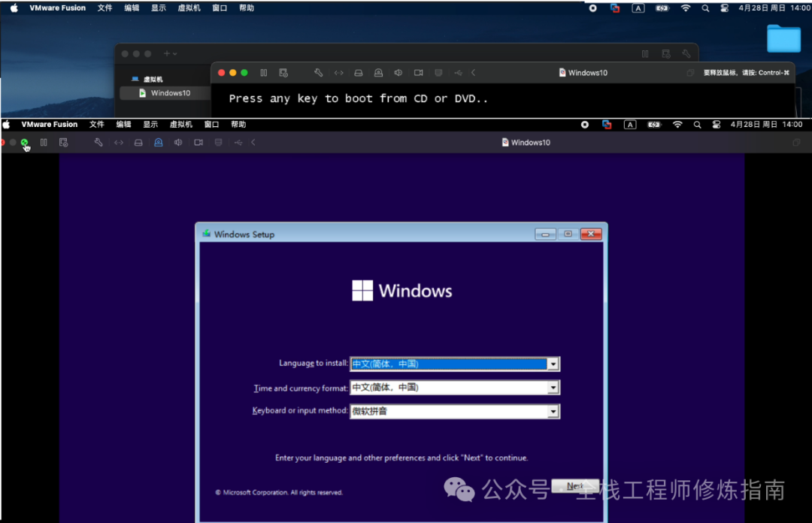This screenshot has width=812, height=523.
Task: Open wrench settings in the Windows Setup VM toolbar
Action: click(98, 143)
